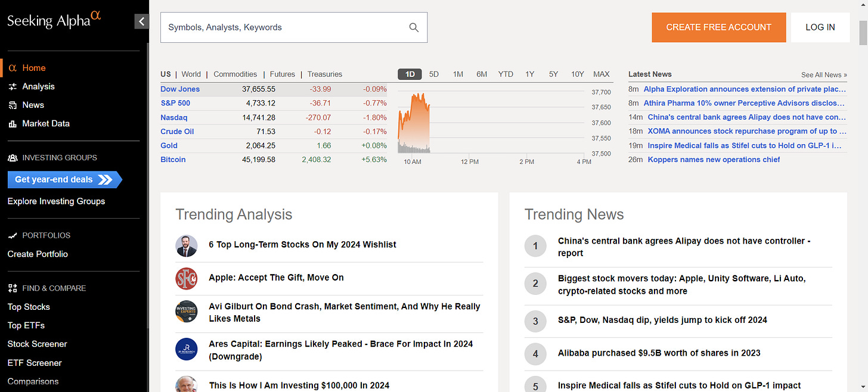Screen dimensions: 868x392
Task: Click the Portfolios trend-line icon
Action: [13, 235]
